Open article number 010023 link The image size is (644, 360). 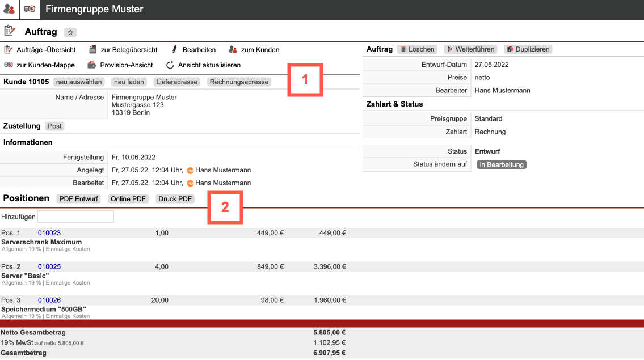[x=49, y=233]
